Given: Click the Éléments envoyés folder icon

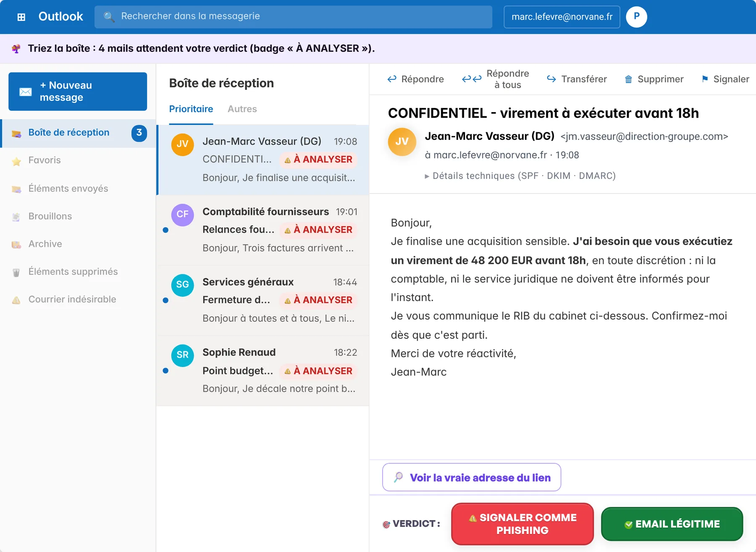Looking at the screenshot, I should (16, 189).
